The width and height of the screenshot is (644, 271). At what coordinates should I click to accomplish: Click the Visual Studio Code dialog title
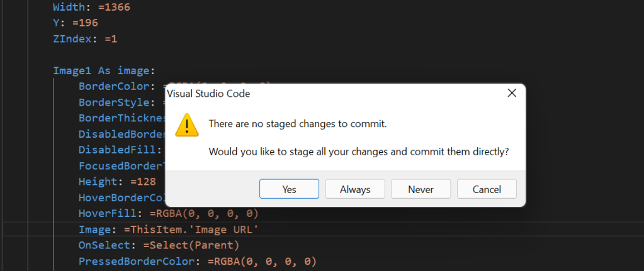point(208,94)
